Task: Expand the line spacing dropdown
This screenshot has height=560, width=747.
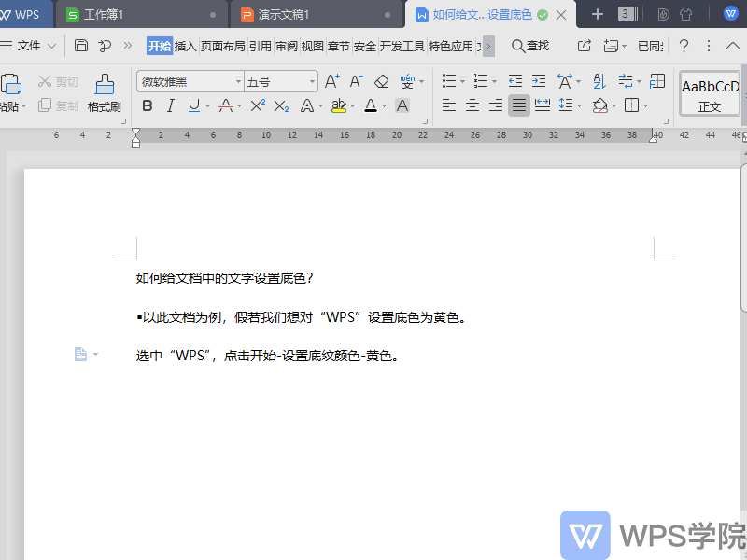Action: pyautogui.click(x=578, y=105)
